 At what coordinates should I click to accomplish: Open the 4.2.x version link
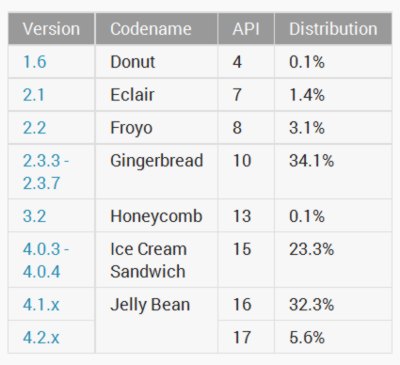pos(41,337)
